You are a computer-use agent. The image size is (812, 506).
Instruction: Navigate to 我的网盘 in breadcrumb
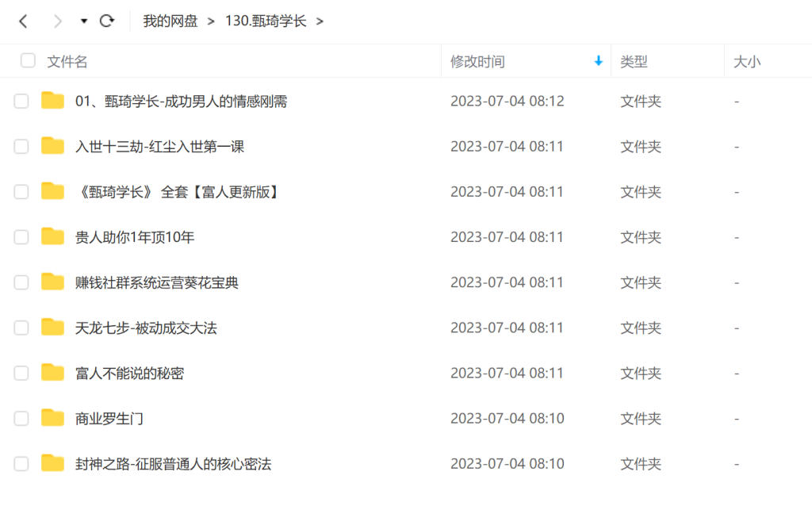170,21
